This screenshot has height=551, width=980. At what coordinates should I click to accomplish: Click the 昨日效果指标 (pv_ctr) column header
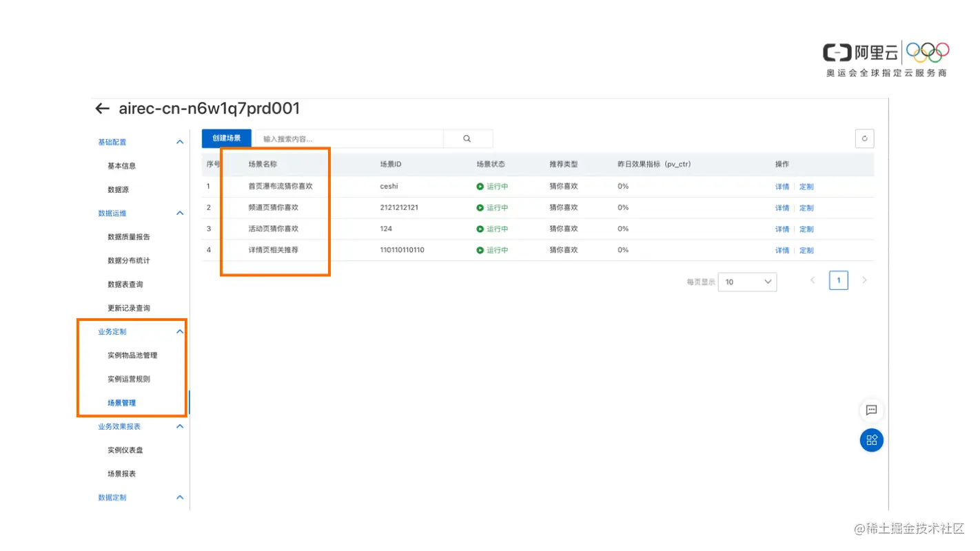(654, 165)
